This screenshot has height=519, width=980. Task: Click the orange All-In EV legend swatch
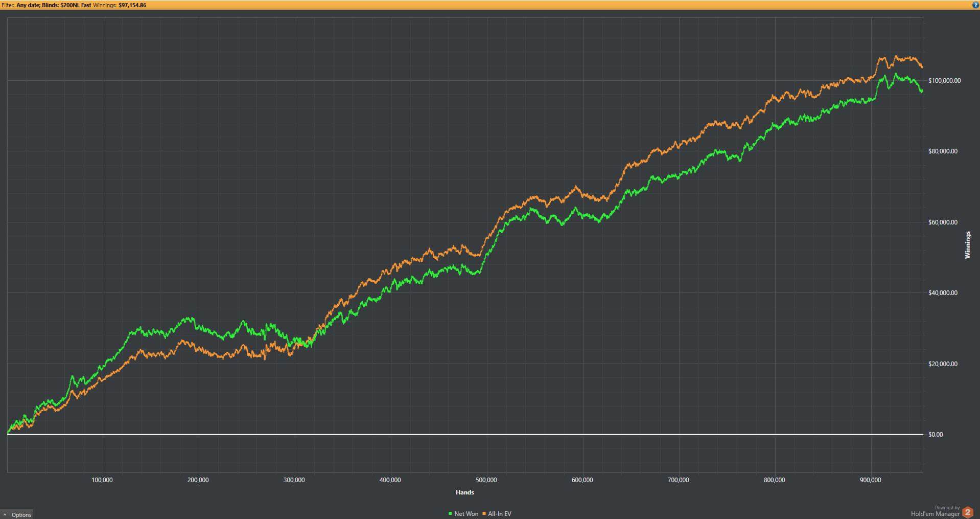pyautogui.click(x=484, y=513)
